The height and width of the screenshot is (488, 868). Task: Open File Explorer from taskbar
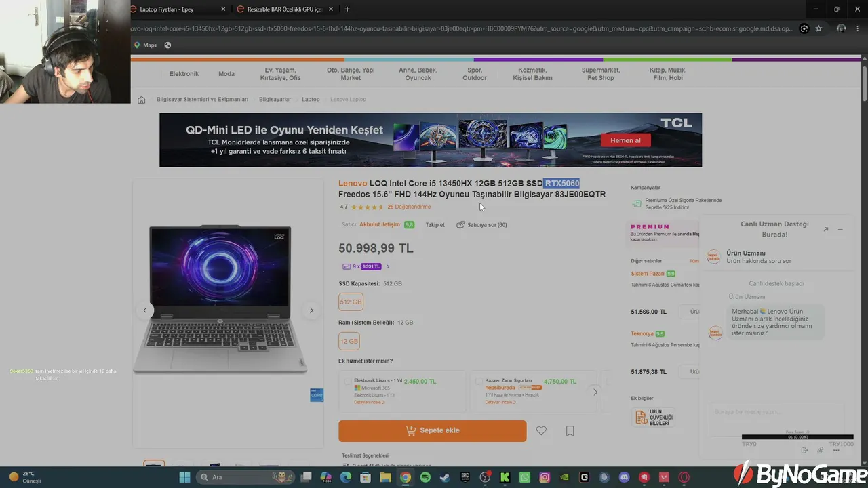click(x=385, y=477)
